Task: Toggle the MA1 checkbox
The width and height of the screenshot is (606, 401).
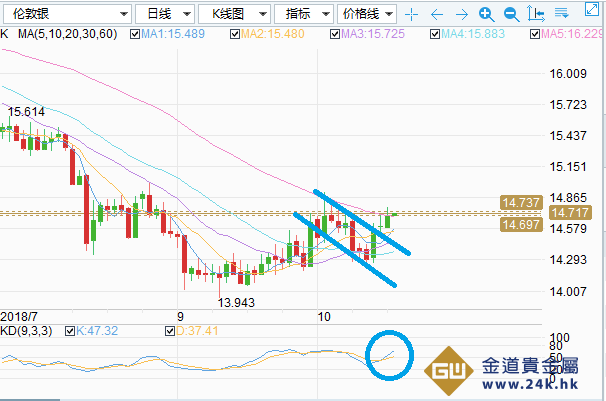Action: click(x=135, y=34)
